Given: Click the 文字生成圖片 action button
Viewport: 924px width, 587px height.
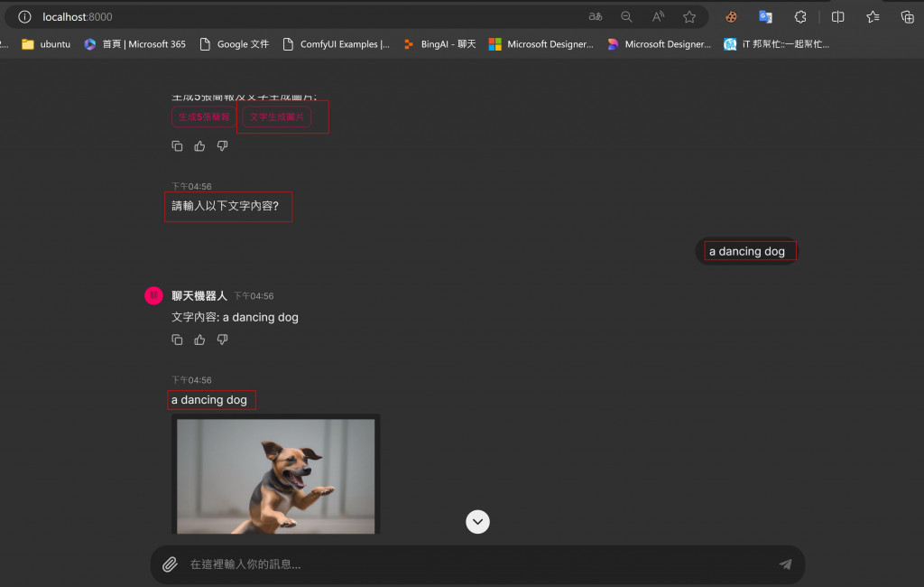Looking at the screenshot, I should click(x=276, y=116).
